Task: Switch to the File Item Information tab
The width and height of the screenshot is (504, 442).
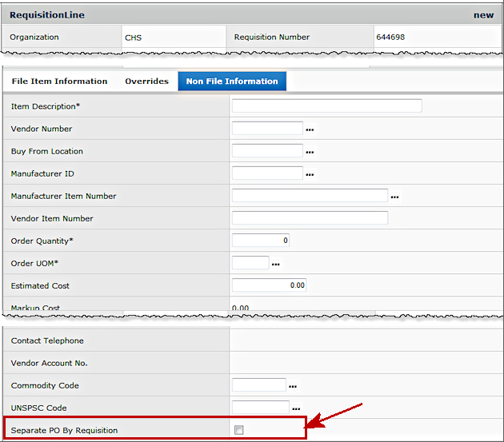Action: [59, 82]
